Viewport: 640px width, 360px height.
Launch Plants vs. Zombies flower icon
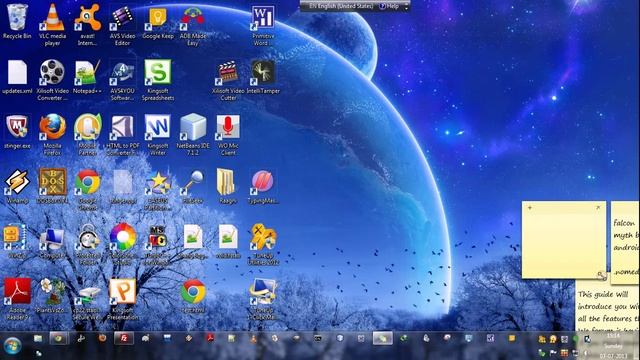click(x=52, y=291)
